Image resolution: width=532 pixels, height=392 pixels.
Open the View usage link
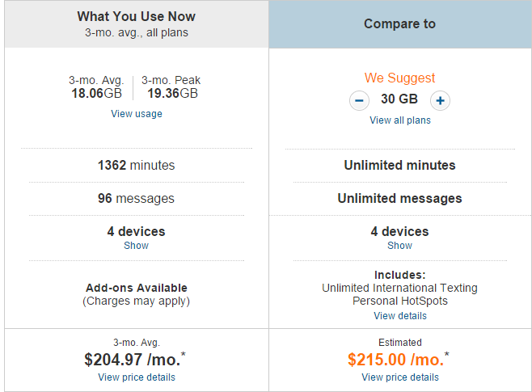[x=137, y=114]
